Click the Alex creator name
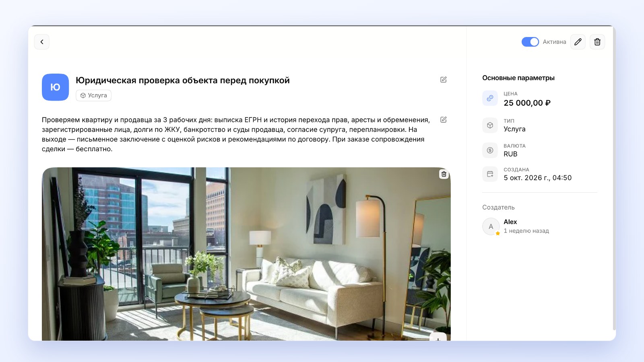Viewport: 644px width, 362px height. tap(510, 222)
